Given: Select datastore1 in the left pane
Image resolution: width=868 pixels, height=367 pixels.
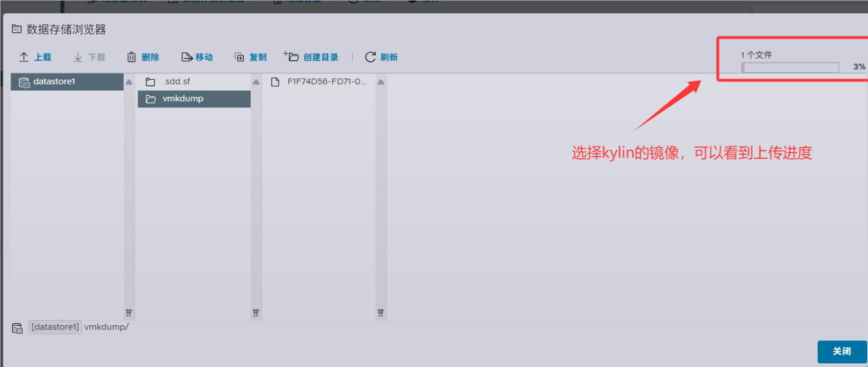Looking at the screenshot, I should coord(54,81).
